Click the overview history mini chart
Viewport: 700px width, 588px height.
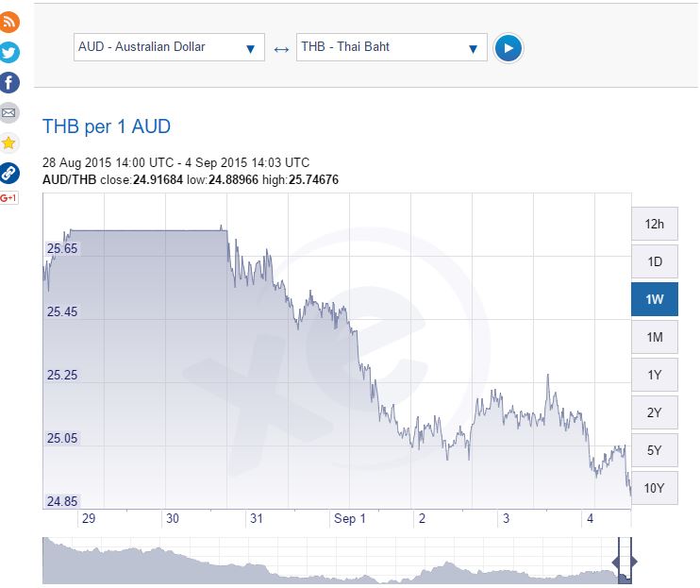[330, 561]
